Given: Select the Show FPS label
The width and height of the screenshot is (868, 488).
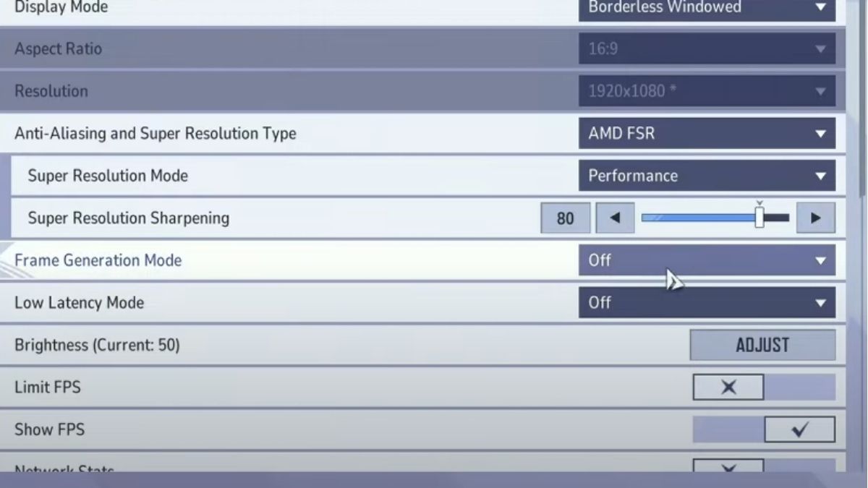Looking at the screenshot, I should (49, 429).
